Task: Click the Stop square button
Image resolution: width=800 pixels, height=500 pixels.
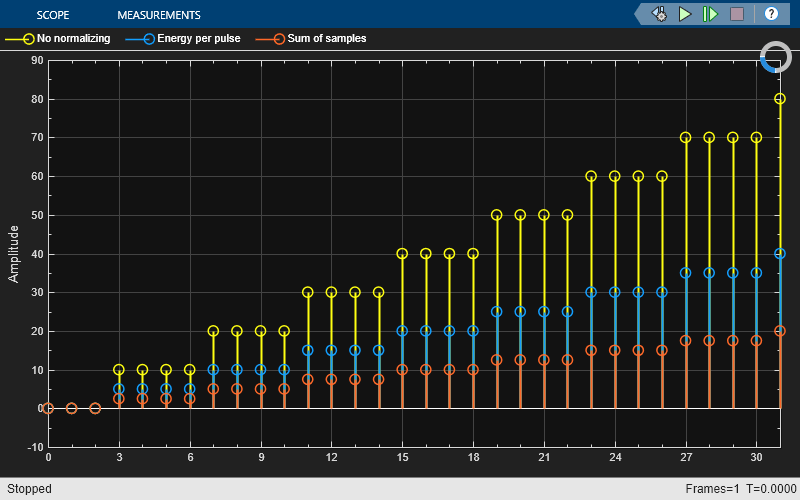Action: (x=737, y=14)
